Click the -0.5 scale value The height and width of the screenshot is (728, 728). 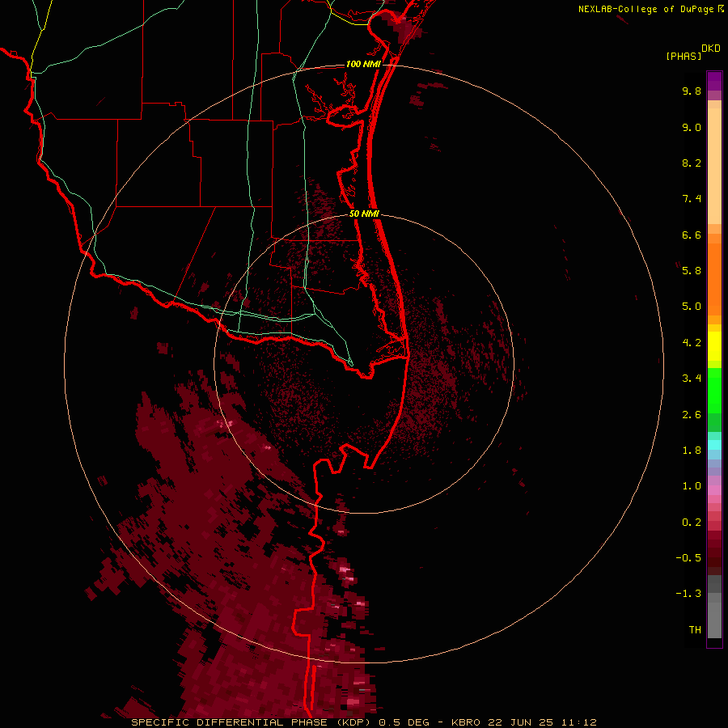(688, 558)
